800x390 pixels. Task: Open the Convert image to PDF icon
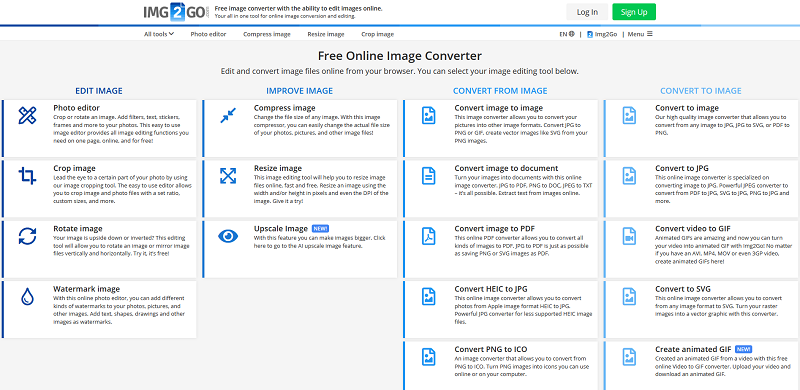point(429,236)
